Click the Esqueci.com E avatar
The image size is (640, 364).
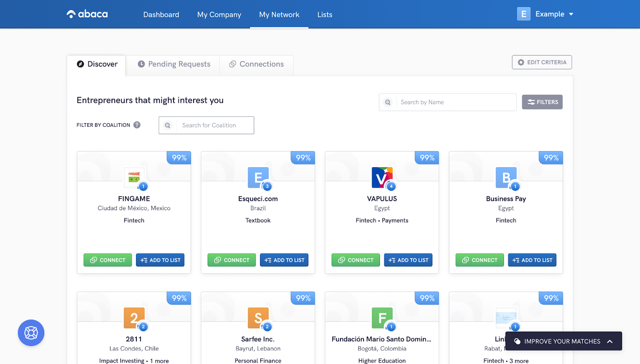[x=258, y=177]
